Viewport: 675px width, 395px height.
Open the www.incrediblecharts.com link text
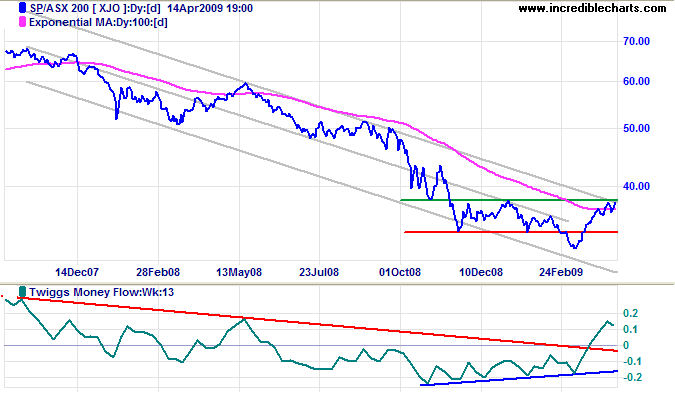tap(592, 8)
